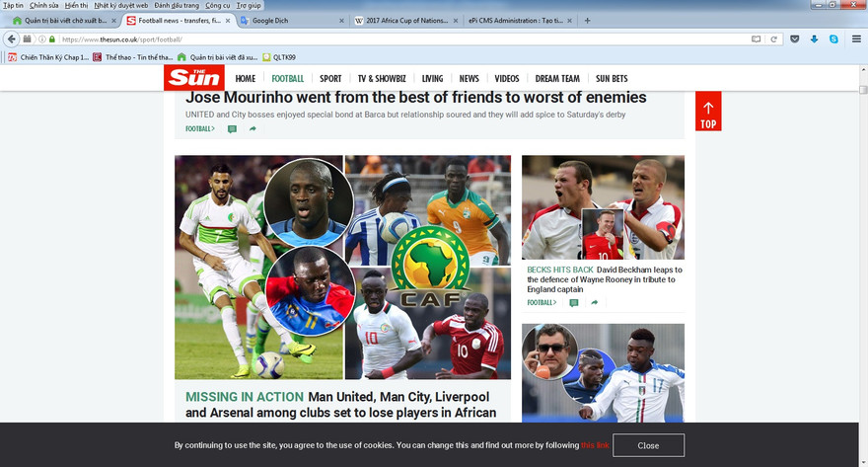Click the browser back arrow button
This screenshot has width=868, height=467.
(x=12, y=39)
